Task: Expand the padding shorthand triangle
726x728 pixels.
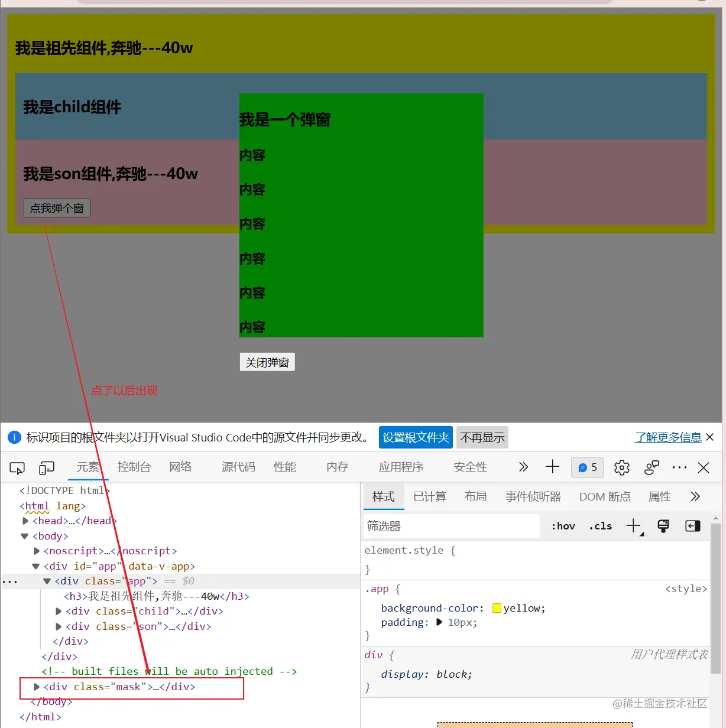Action: tap(439, 622)
